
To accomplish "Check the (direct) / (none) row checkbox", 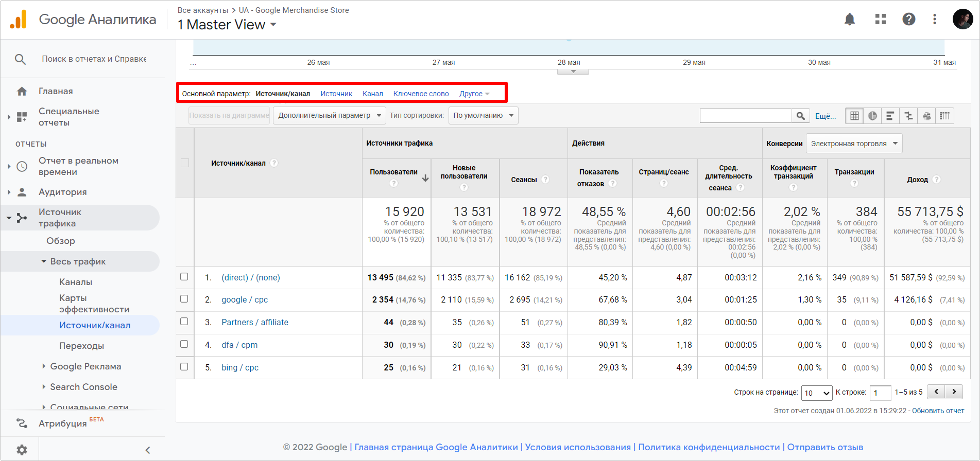I will click(x=184, y=277).
